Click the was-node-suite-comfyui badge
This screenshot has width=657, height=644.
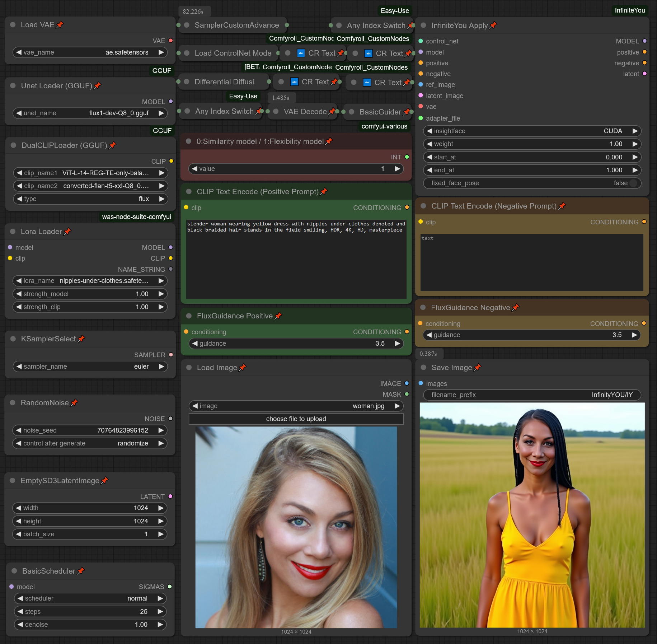click(x=136, y=217)
